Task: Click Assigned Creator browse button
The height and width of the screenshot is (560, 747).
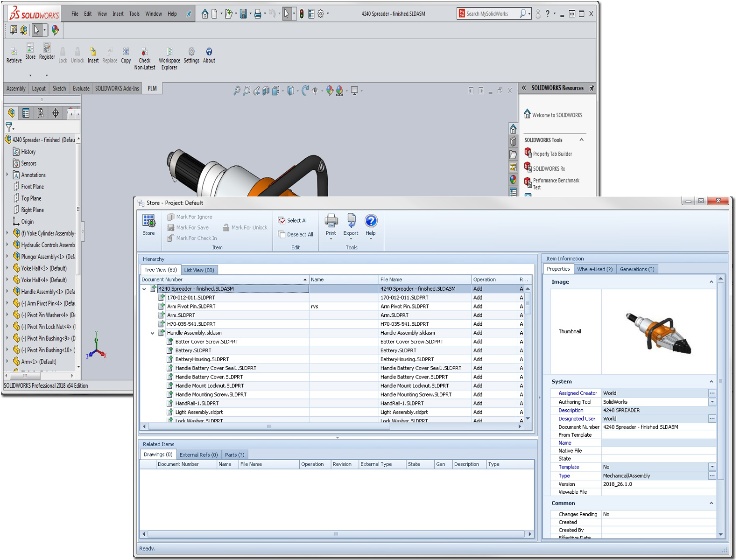Action: coord(712,393)
